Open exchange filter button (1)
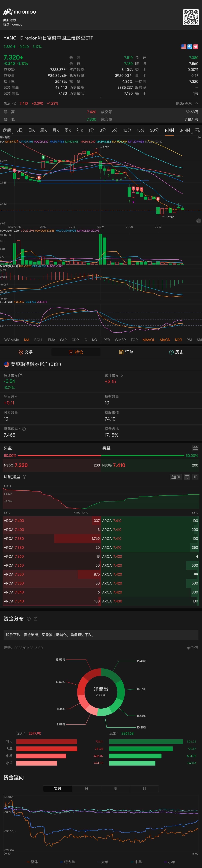 pyautogui.click(x=176, y=477)
